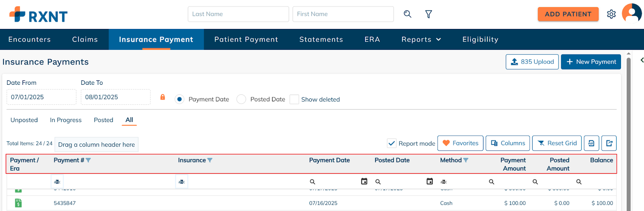This screenshot has height=211, width=644.
Task: Open the settings gear icon
Action: click(x=611, y=14)
